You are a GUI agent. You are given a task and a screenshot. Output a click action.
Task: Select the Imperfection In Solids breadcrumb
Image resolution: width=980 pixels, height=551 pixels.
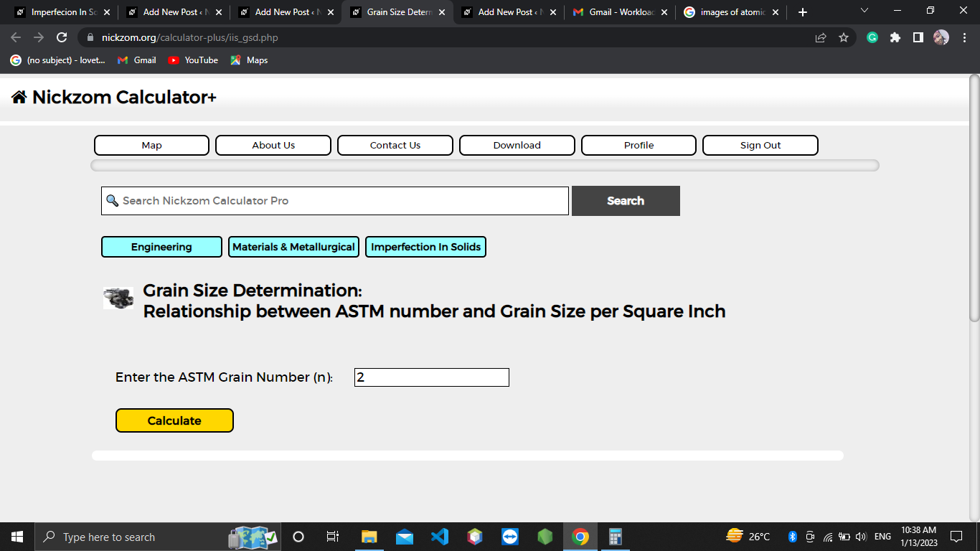[x=425, y=247]
